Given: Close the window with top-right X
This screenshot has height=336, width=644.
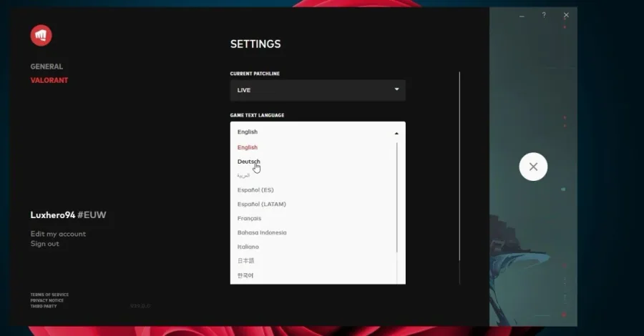Looking at the screenshot, I should tap(566, 15).
